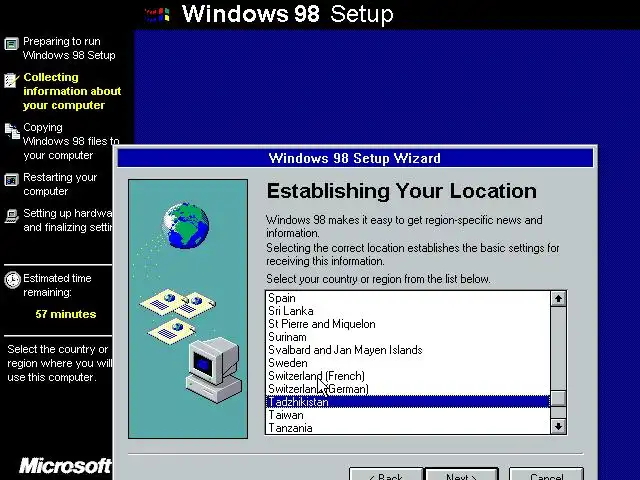Click the globe image in wizard panel
640x480 pixels.
pos(186,225)
